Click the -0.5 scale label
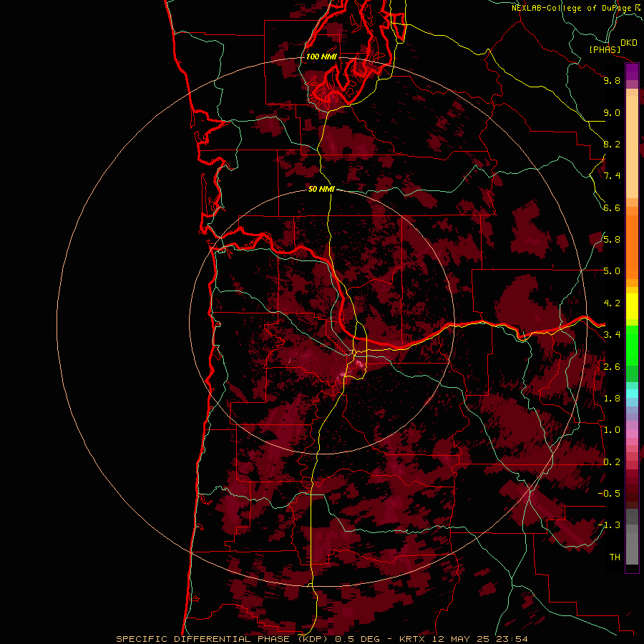This screenshot has width=644, height=644. point(609,494)
